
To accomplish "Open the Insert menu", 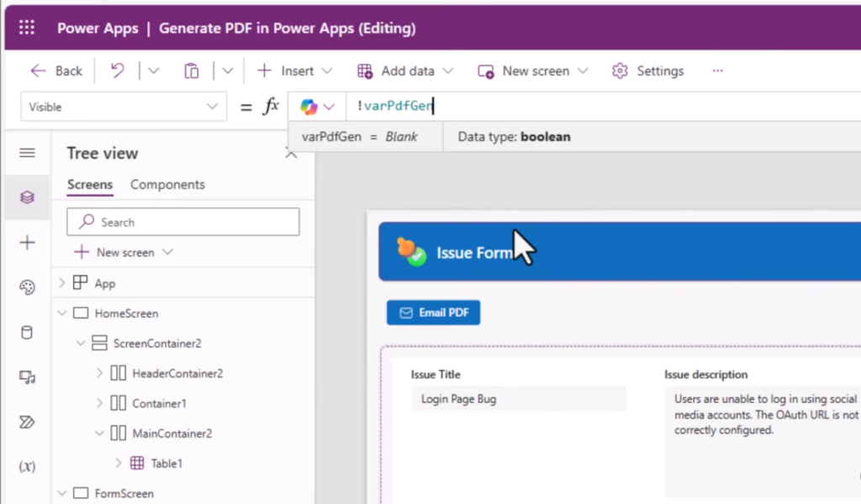I will click(x=294, y=71).
